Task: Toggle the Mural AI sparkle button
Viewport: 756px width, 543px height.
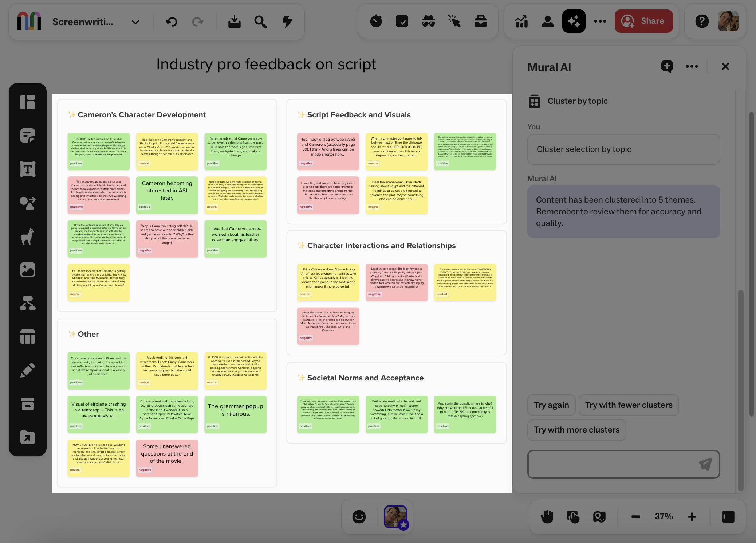Action: tap(574, 21)
